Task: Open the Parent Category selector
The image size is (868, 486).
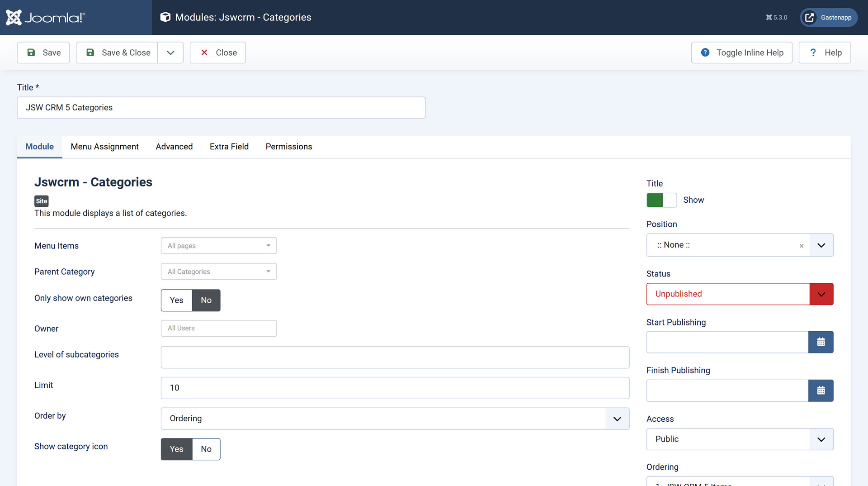Action: pos(218,272)
